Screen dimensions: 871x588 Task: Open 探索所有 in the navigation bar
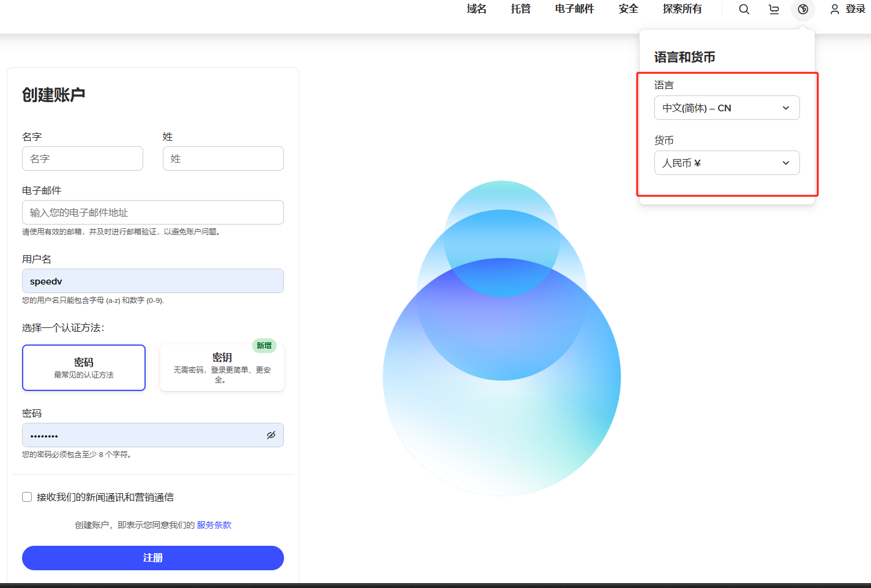[682, 9]
